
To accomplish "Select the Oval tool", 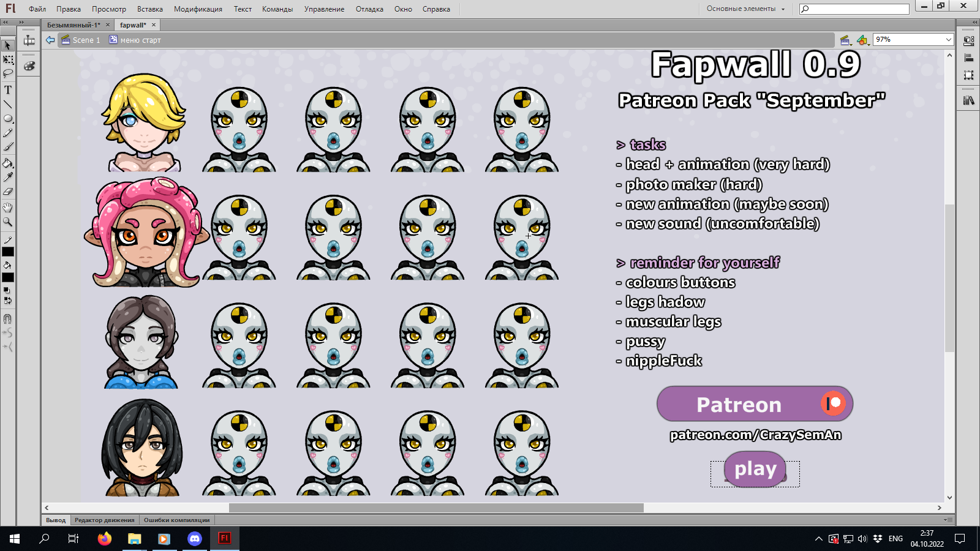I will click(8, 119).
